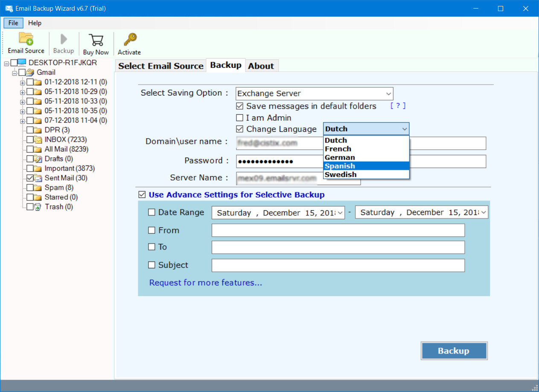Open the Request for more features link
539x392 pixels.
click(206, 282)
